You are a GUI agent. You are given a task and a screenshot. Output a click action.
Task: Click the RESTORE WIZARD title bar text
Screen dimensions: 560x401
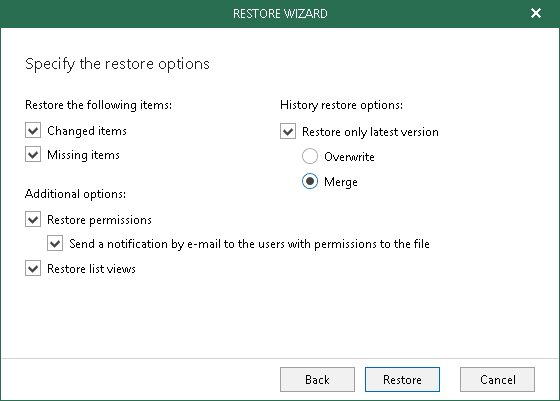(280, 14)
